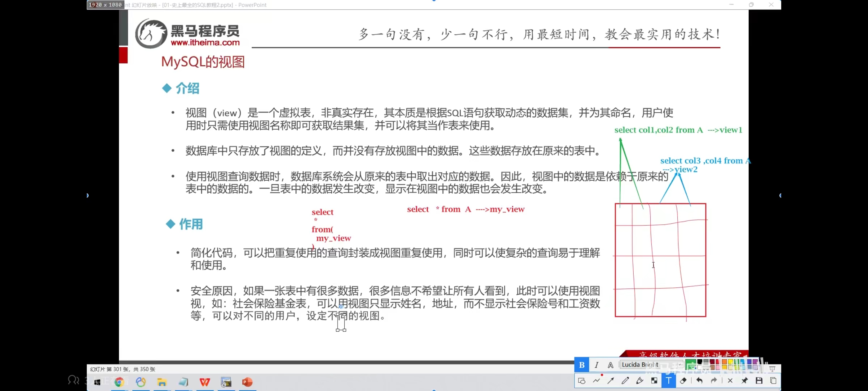The height and width of the screenshot is (391, 868).
Task: Toggle bold text formatting
Action: [x=582, y=365]
